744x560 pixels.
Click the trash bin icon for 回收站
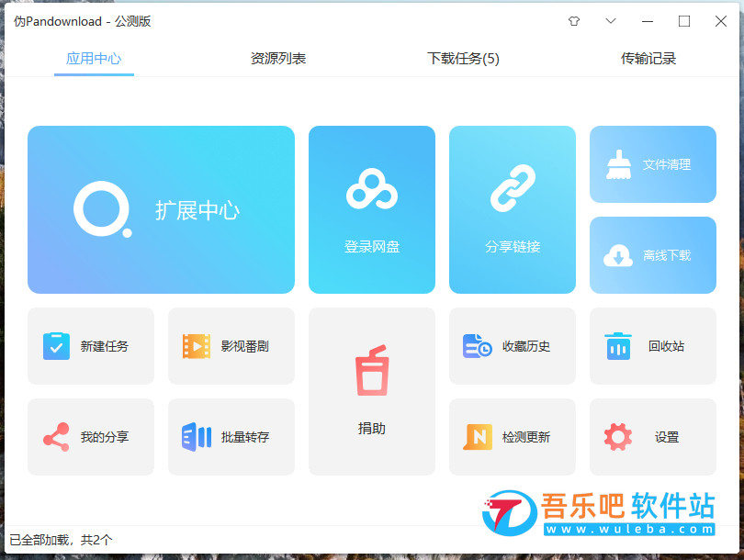[618, 346]
